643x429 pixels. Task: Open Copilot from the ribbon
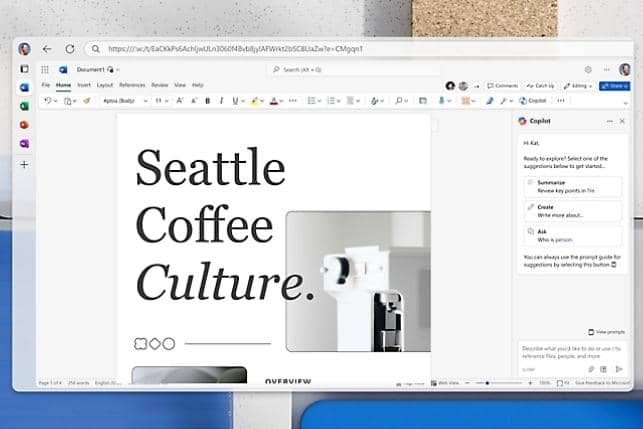coord(533,100)
